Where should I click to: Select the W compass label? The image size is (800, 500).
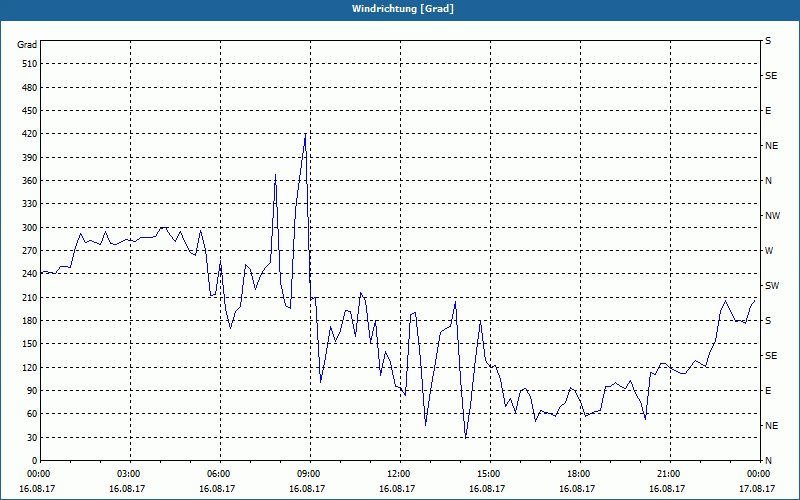769,251
